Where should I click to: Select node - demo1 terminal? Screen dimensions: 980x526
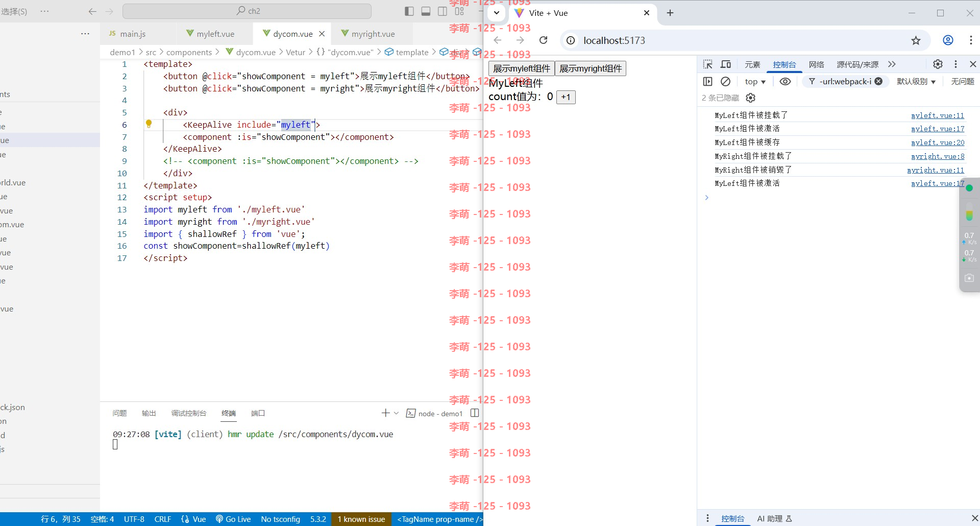434,413
